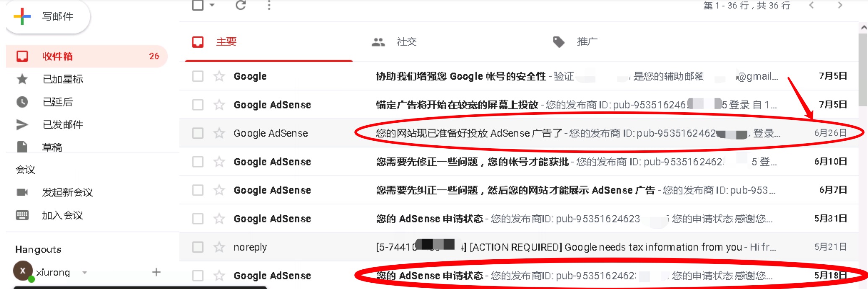Star the 锚定广告 AdSense email

tap(219, 105)
